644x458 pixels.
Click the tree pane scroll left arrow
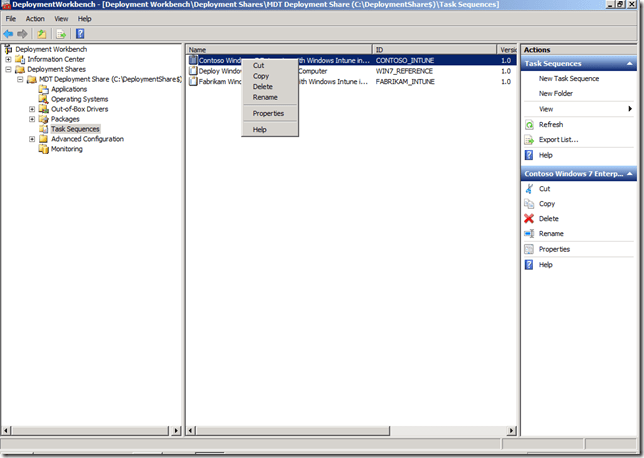[6, 430]
